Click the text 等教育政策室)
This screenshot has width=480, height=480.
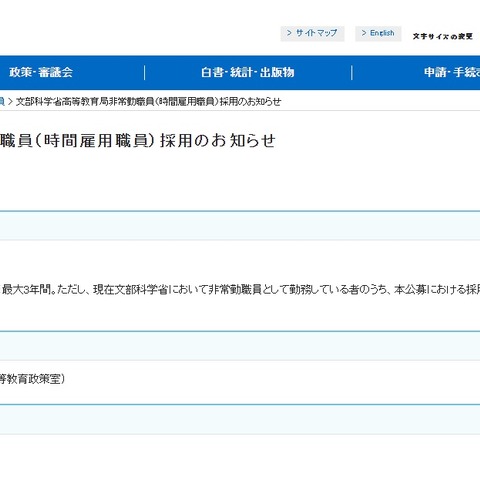(32, 379)
